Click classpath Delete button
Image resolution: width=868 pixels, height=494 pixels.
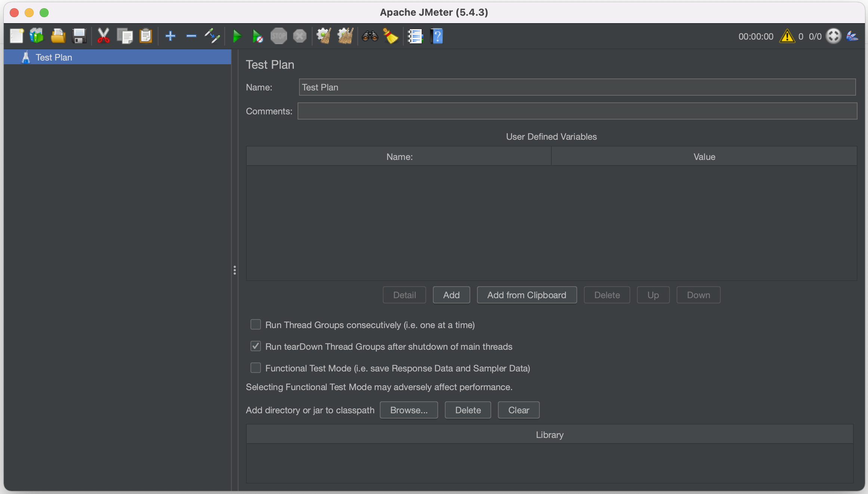pos(468,410)
